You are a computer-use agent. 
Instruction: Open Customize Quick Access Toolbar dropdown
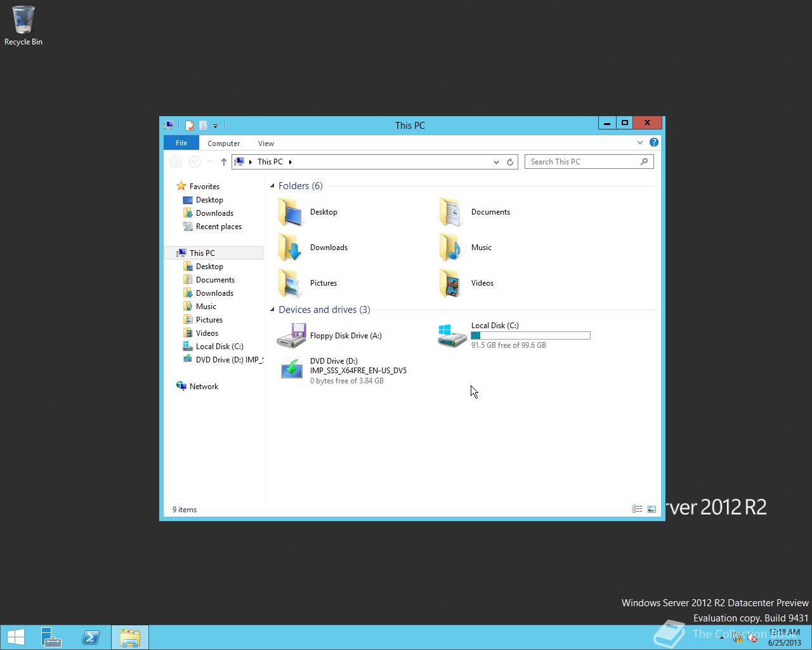point(215,126)
